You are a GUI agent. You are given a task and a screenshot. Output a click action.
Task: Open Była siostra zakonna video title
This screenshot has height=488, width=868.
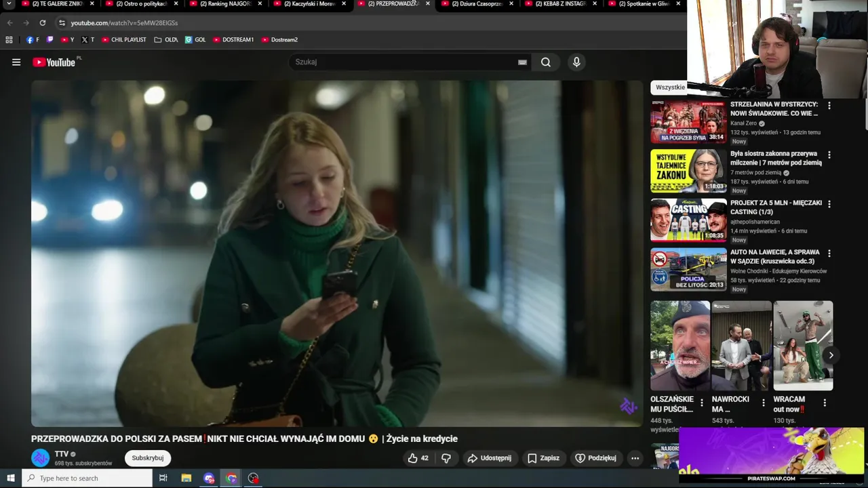click(776, 158)
